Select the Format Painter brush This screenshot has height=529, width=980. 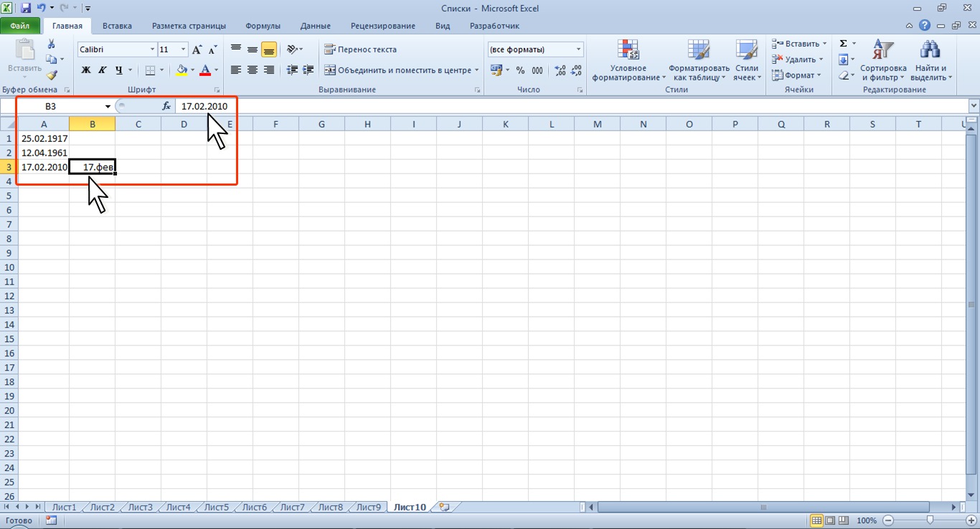(51, 75)
